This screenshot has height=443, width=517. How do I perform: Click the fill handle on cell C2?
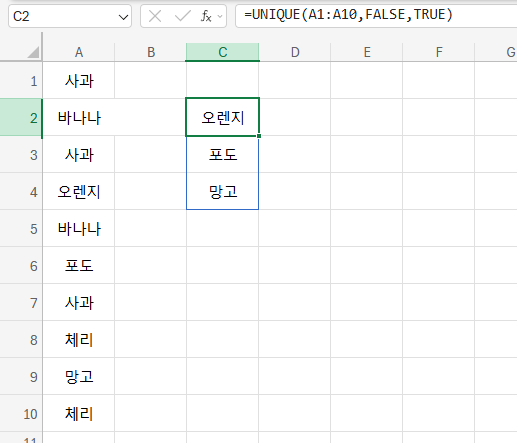click(x=259, y=136)
